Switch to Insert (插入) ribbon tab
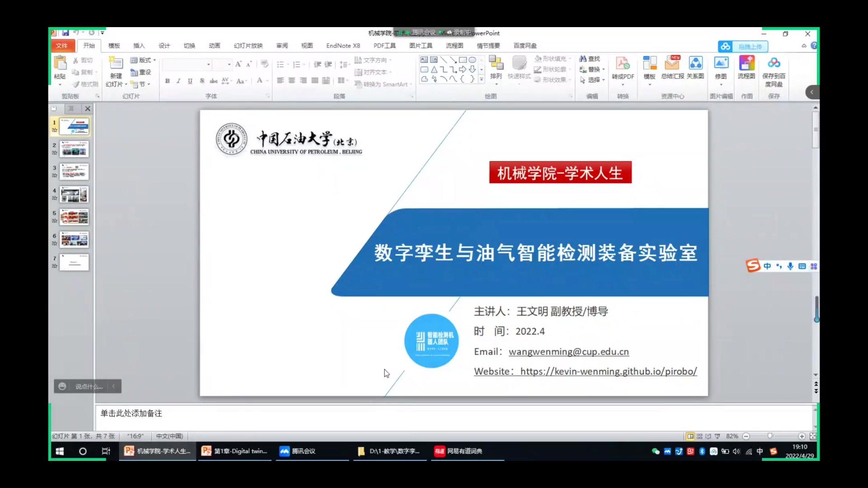The image size is (868, 488). 139,46
